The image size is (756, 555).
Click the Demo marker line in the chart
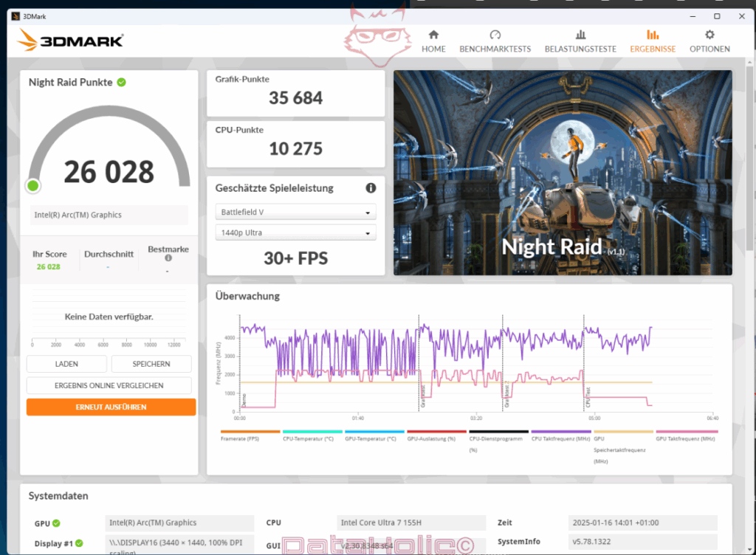[x=240, y=363]
